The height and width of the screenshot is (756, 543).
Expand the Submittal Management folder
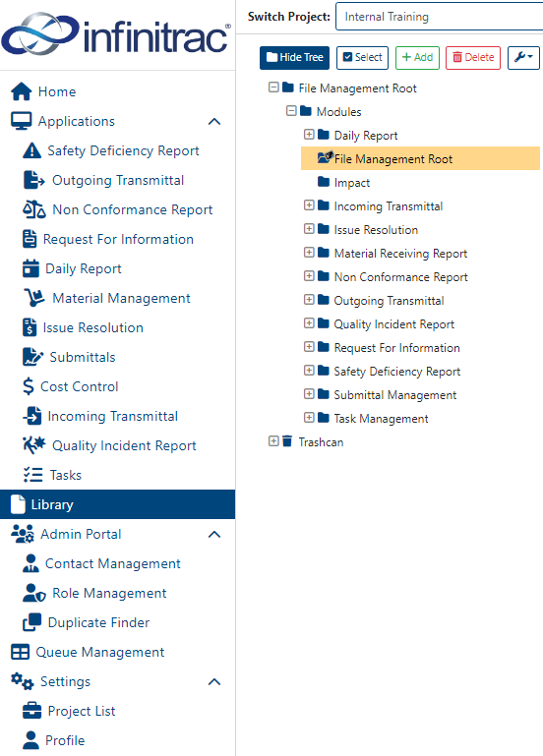coord(309,394)
